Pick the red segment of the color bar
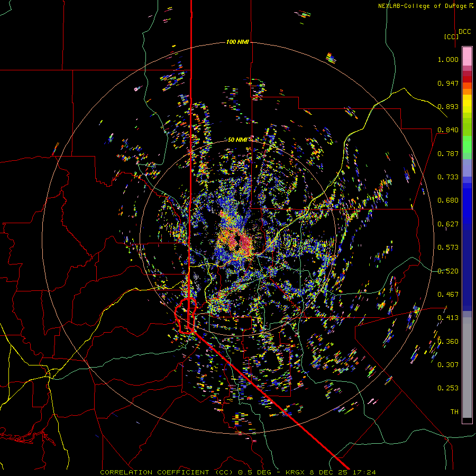476x476 pixels. (x=467, y=79)
